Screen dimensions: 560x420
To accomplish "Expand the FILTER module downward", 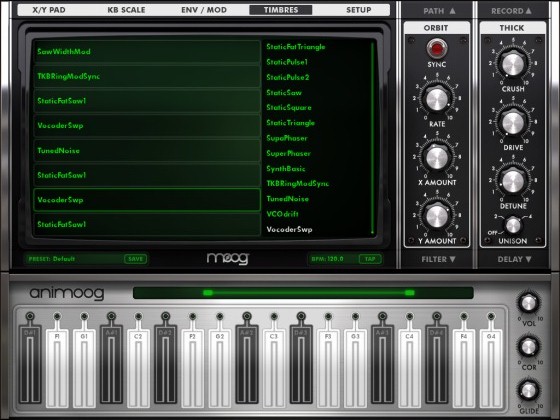I will (438, 259).
